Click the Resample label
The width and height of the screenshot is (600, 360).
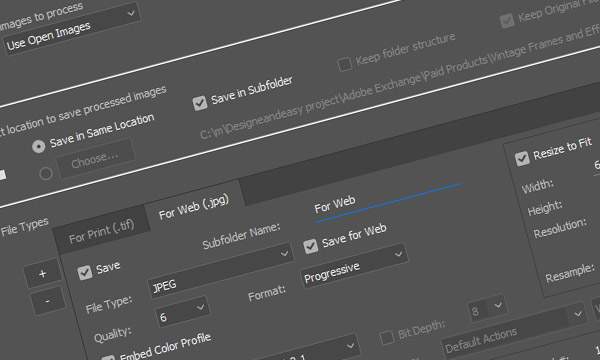[x=570, y=272]
